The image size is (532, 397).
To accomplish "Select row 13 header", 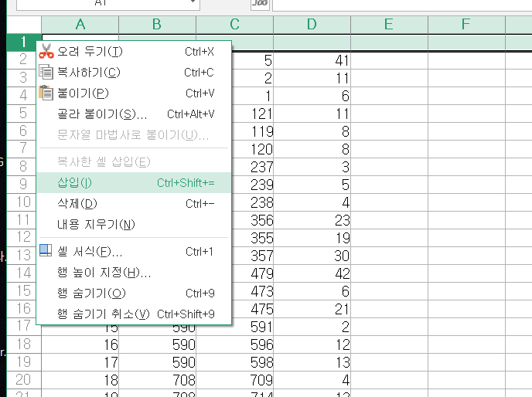I will click(x=22, y=256).
